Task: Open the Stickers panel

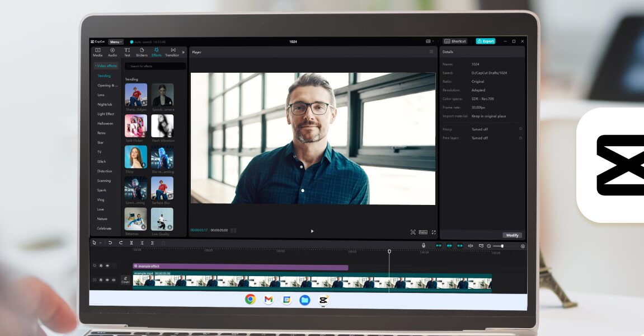Action: pos(142,52)
